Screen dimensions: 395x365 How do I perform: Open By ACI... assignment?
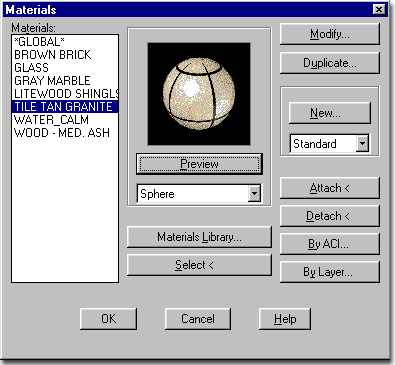click(330, 244)
